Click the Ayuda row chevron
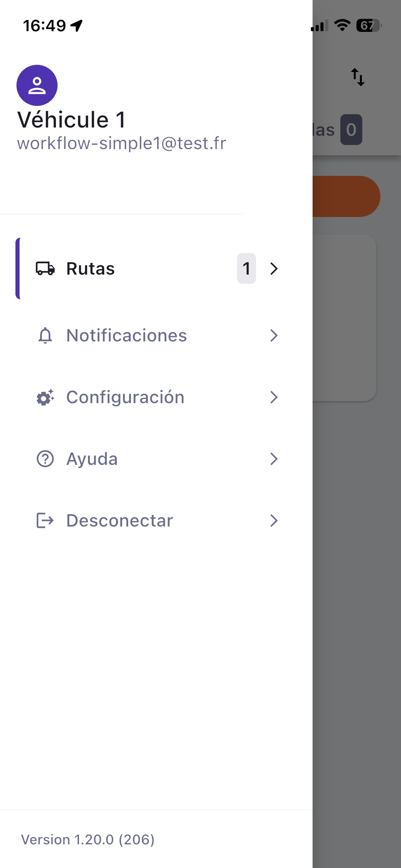Screen dimensions: 401x868 coord(274,459)
